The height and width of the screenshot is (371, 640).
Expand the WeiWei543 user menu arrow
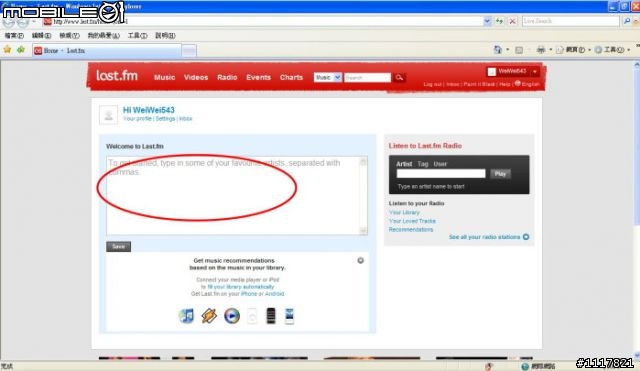pyautogui.click(x=535, y=72)
